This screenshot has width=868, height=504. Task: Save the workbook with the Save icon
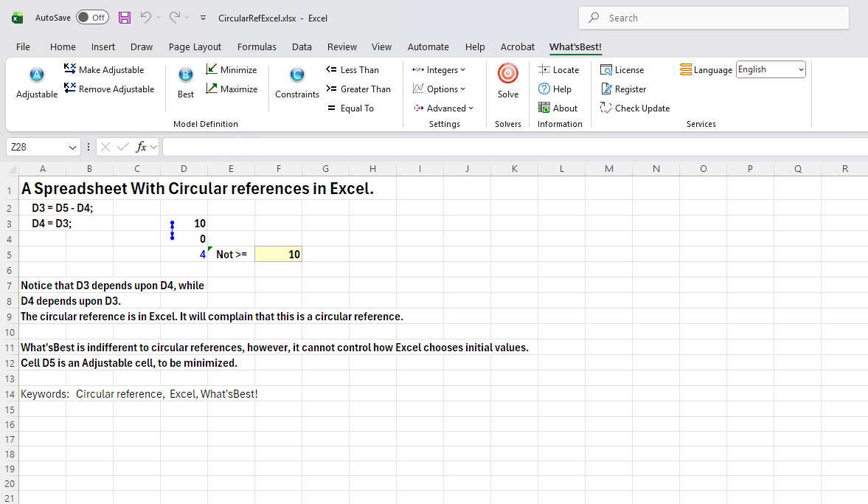[x=125, y=18]
